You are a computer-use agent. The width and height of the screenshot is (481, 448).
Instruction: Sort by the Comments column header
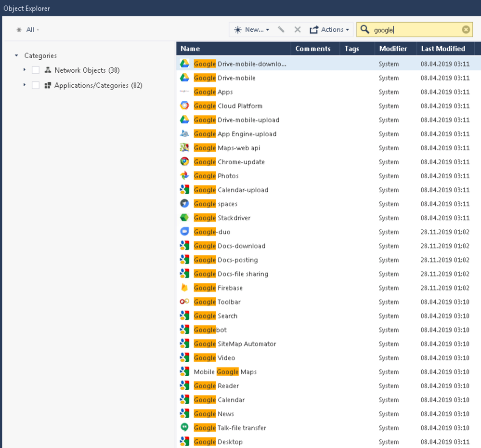pyautogui.click(x=315, y=49)
